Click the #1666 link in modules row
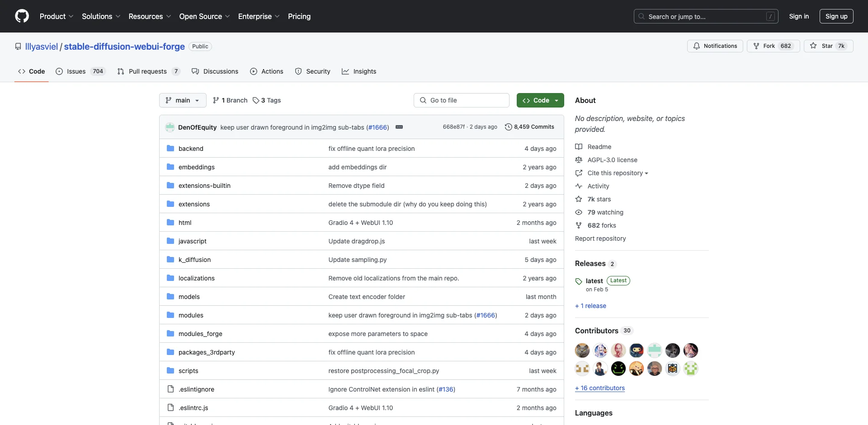 (486, 315)
